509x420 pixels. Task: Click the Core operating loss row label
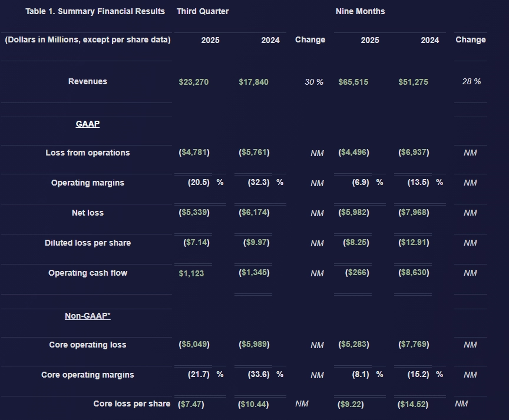pyautogui.click(x=88, y=345)
